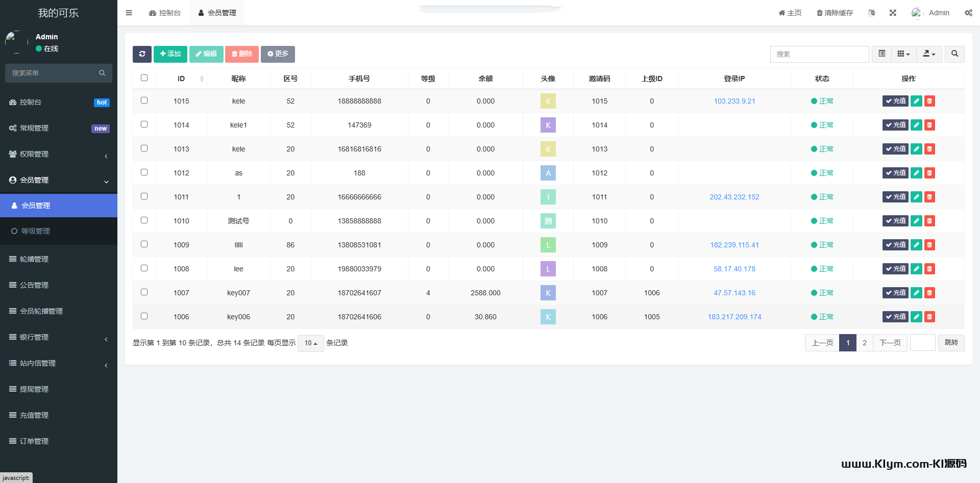The height and width of the screenshot is (483, 980).
Task: Click the magnifier search icon button
Action: [954, 54]
